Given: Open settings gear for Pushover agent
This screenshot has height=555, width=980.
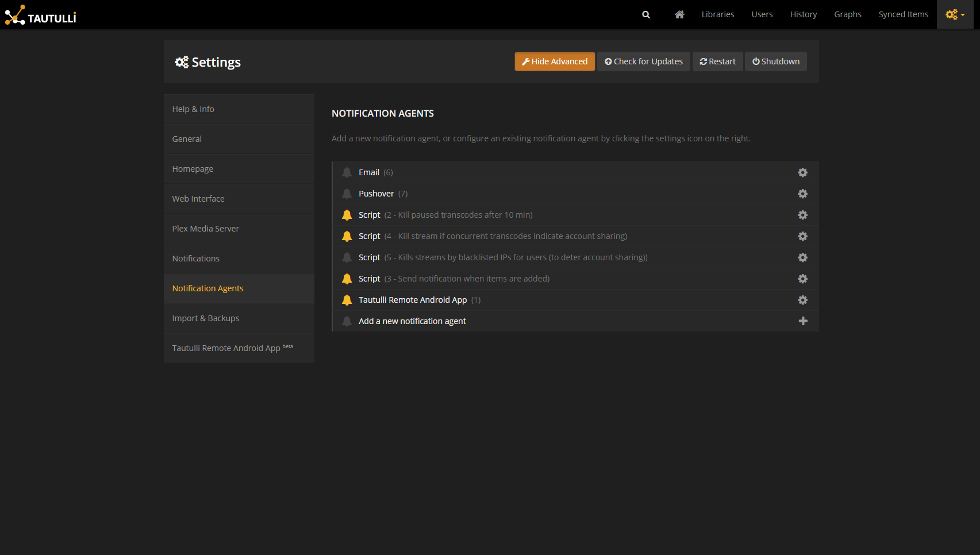Looking at the screenshot, I should (802, 194).
